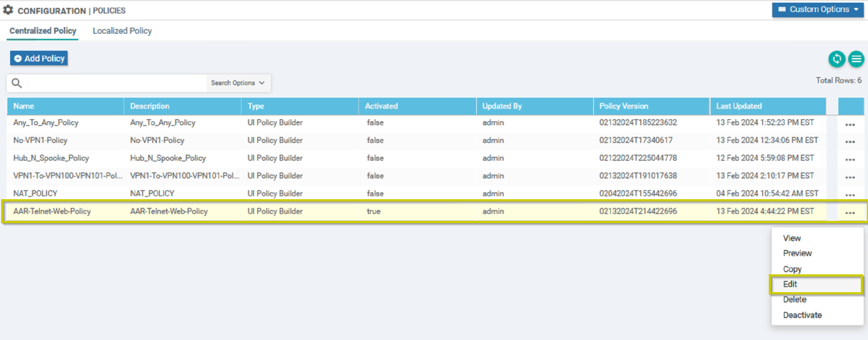
Task: Choose Deactivate from the context menu
Action: click(x=802, y=315)
